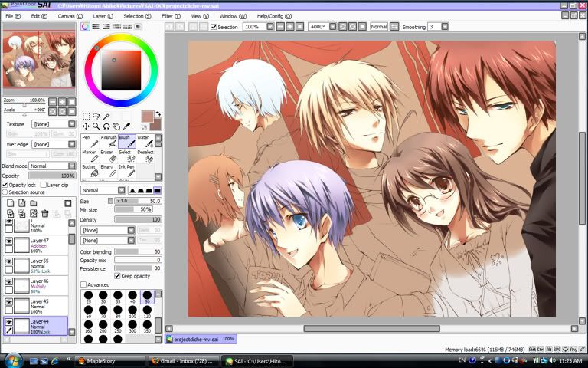Activate the magic wand tool

click(x=106, y=117)
